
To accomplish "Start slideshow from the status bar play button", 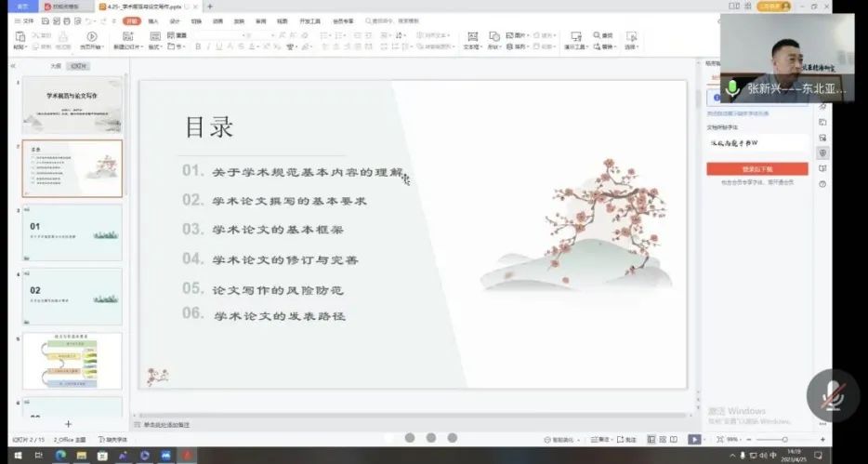I will point(694,439).
